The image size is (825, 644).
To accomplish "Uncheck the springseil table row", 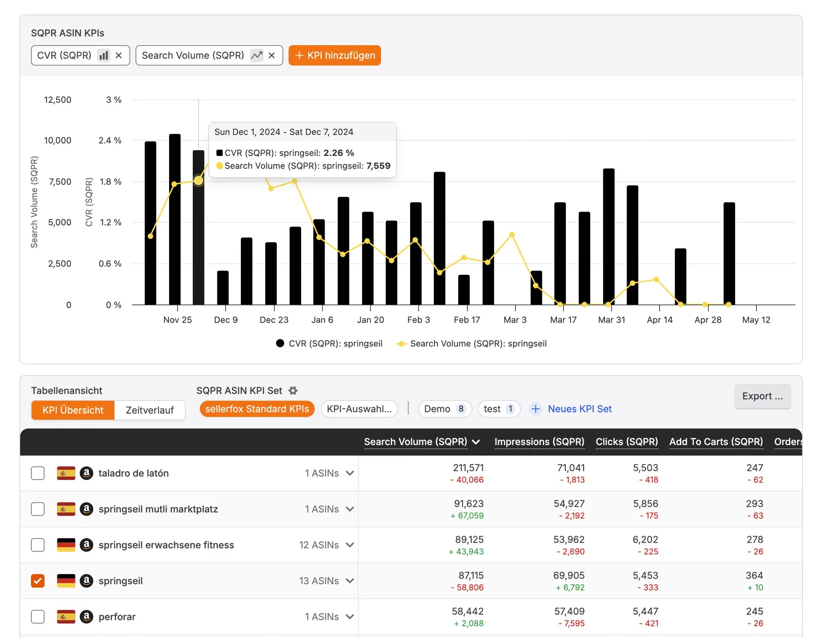I will click(x=38, y=580).
